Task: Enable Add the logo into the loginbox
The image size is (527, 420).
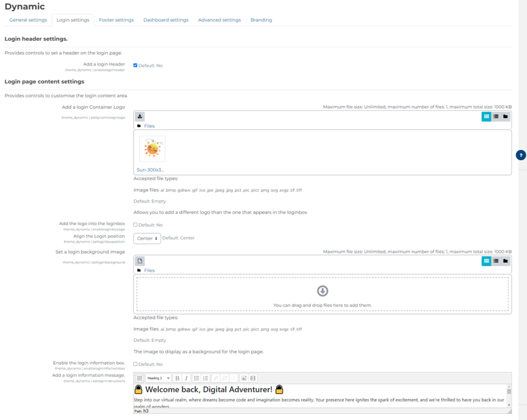Action: point(135,225)
